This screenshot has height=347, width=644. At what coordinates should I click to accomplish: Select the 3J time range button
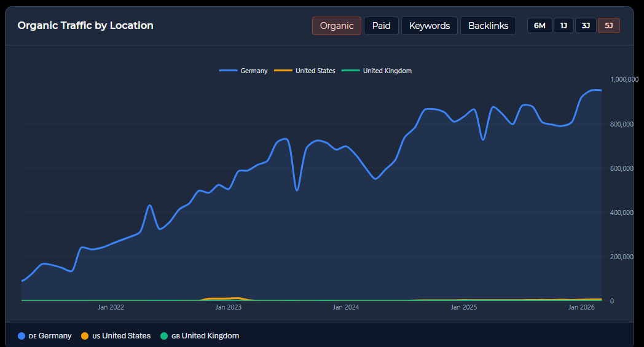coord(586,26)
